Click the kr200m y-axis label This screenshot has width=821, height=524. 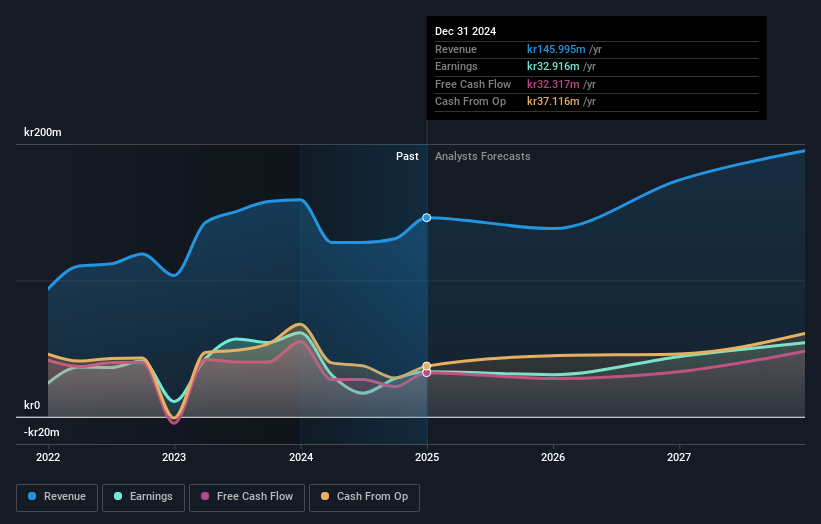coord(42,132)
